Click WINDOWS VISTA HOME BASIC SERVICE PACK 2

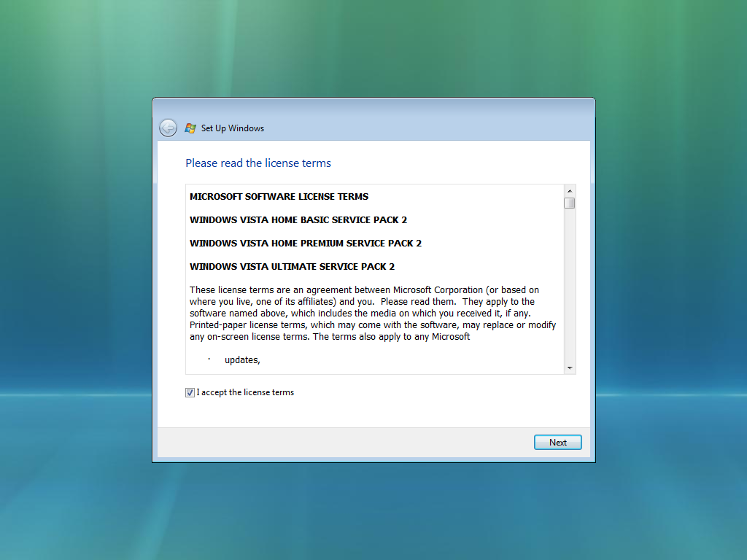click(x=298, y=220)
